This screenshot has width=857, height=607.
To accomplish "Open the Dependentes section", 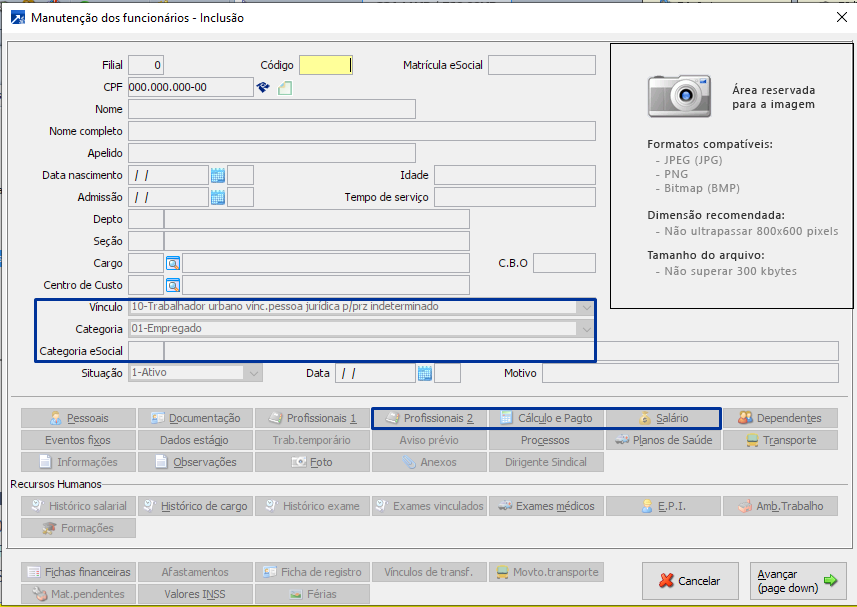I will click(x=780, y=418).
